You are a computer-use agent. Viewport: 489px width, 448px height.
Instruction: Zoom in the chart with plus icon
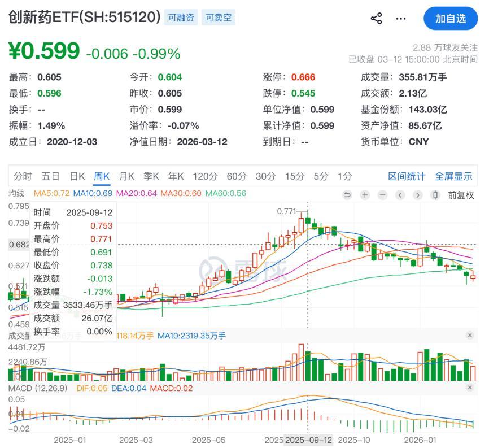pos(365,195)
